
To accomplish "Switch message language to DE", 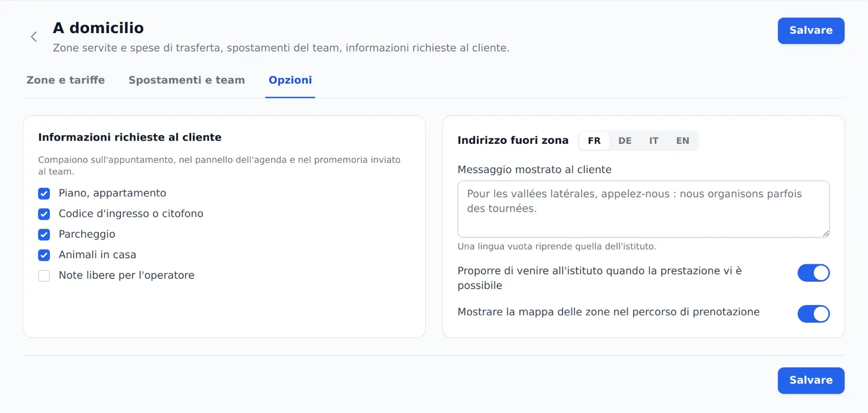I will (625, 141).
